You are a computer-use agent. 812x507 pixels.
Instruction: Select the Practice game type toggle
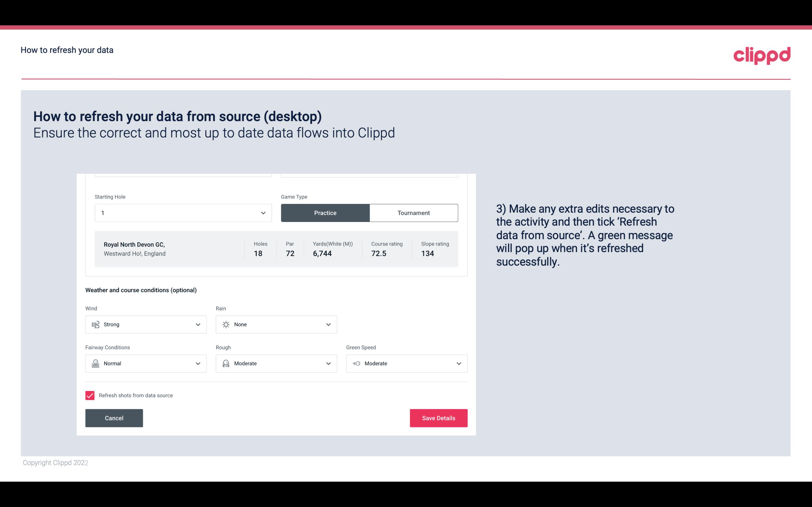click(x=325, y=213)
